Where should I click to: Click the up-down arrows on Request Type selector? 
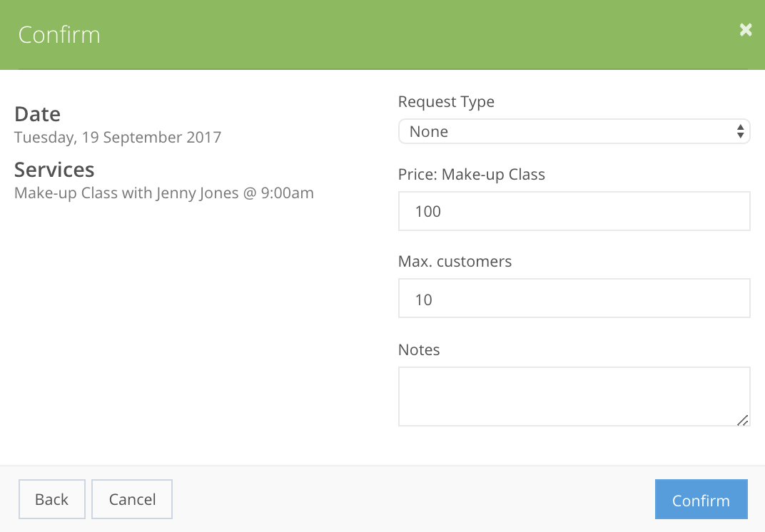[741, 131]
